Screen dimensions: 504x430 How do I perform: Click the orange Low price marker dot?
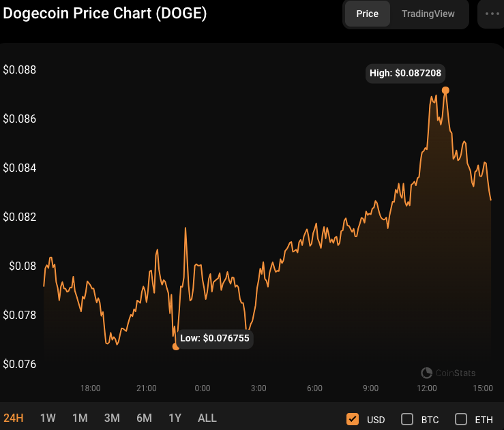coord(176,346)
